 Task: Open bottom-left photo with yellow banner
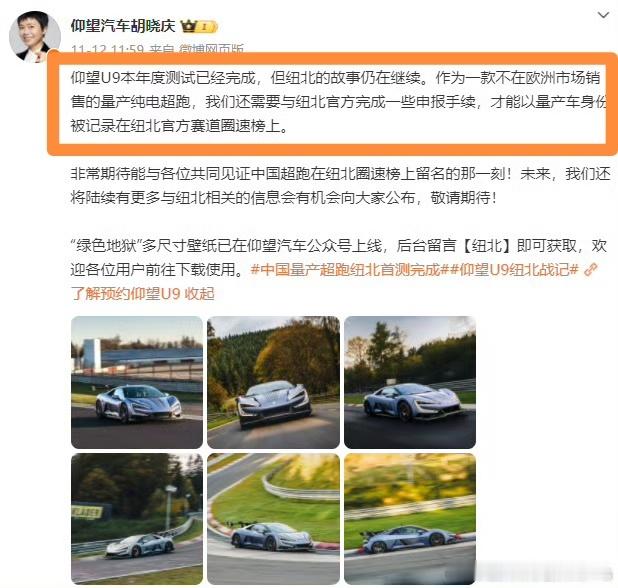tap(137, 519)
